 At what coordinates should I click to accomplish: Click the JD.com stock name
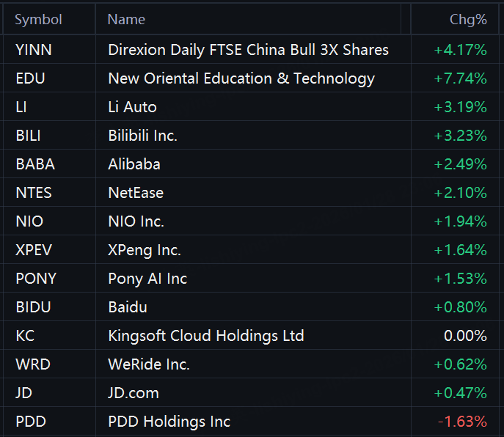[133, 393]
